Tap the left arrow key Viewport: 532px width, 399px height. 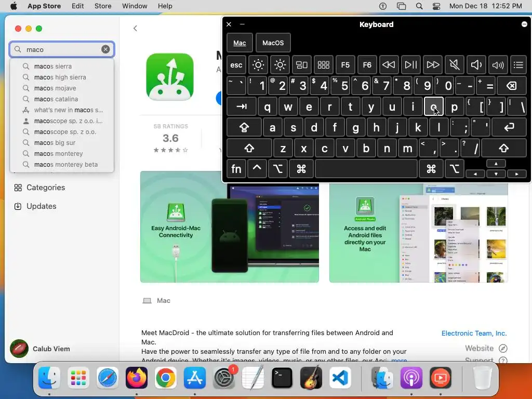[x=475, y=174]
